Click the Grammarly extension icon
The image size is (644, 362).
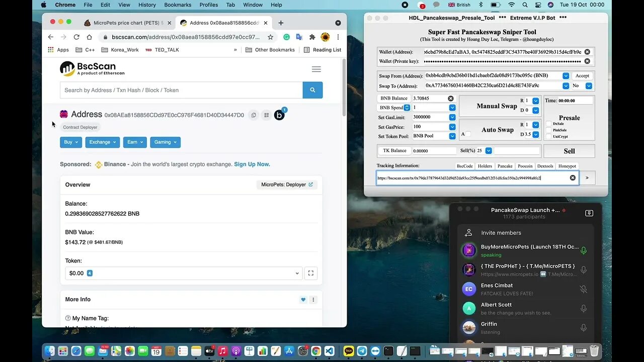pyautogui.click(x=286, y=37)
